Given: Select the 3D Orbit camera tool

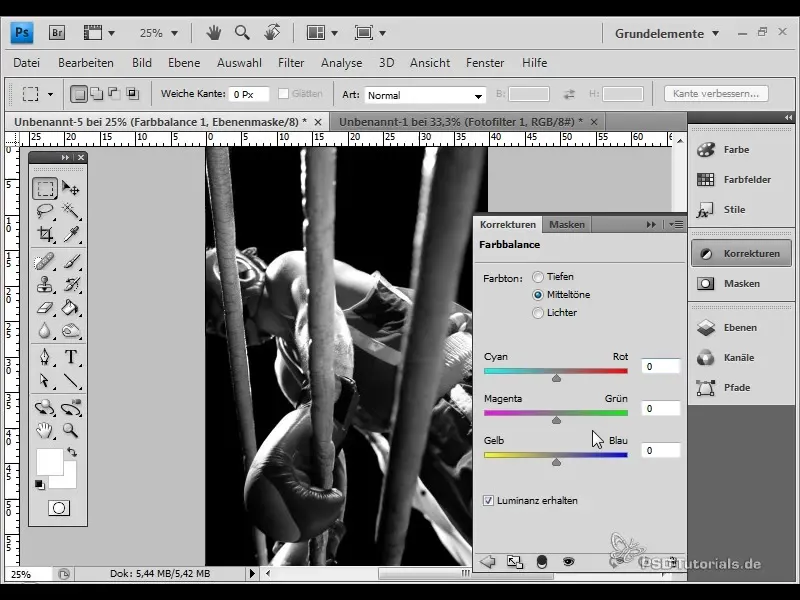Looking at the screenshot, I should [x=71, y=408].
